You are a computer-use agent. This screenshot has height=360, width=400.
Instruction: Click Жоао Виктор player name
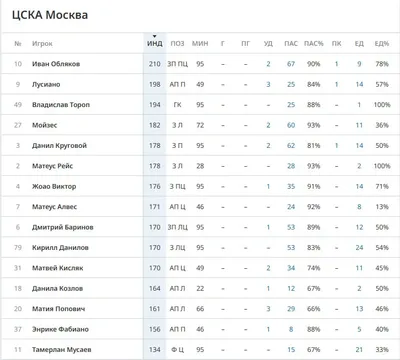[54, 186]
